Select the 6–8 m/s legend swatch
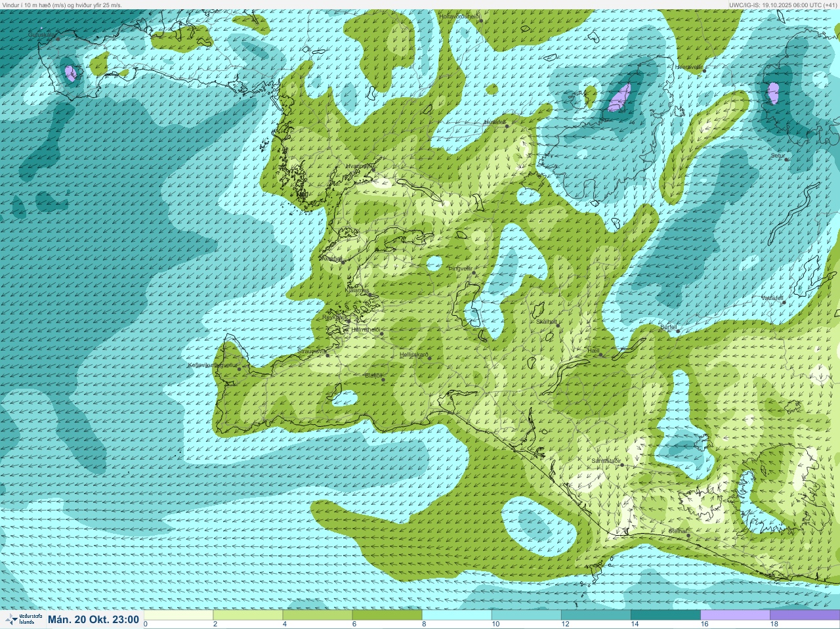The width and height of the screenshot is (840, 629). click(x=387, y=615)
